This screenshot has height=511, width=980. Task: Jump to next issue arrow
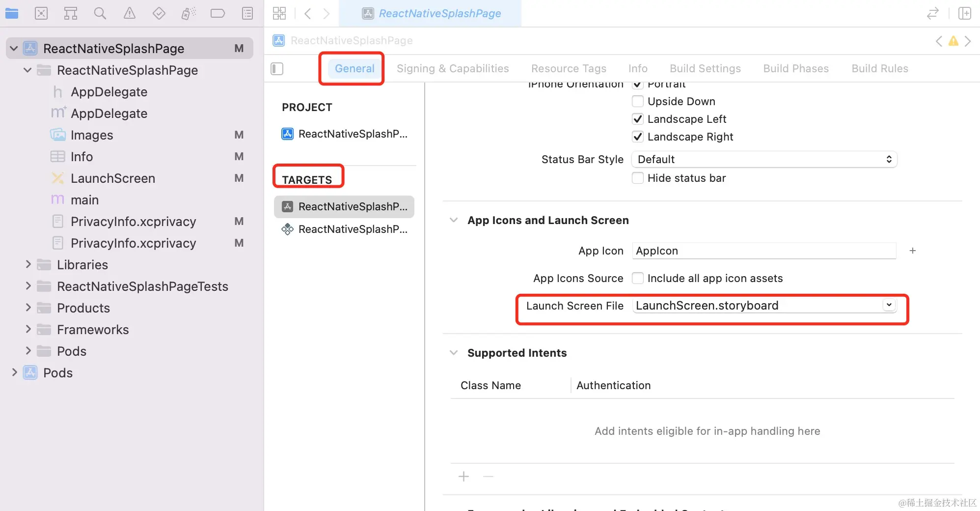(968, 41)
